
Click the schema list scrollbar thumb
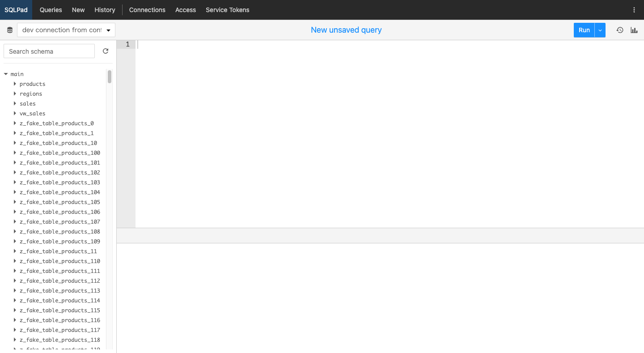tap(110, 77)
